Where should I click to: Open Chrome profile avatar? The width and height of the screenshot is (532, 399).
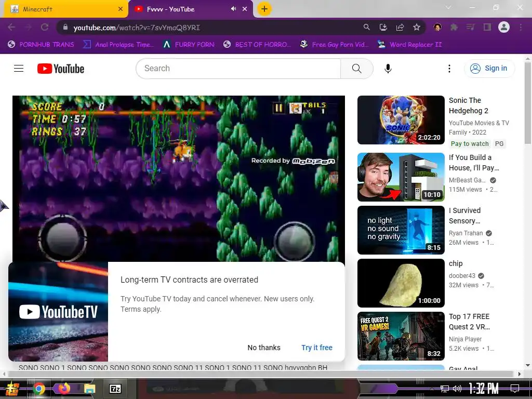pos(504,27)
